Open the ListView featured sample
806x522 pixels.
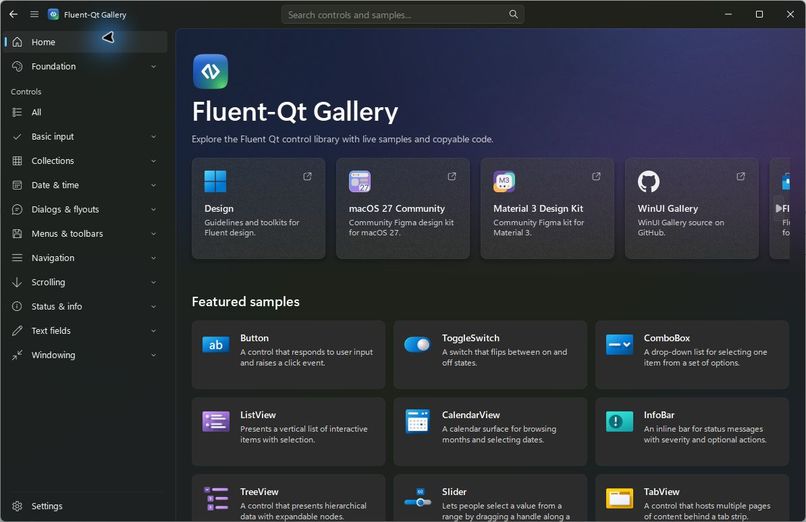coord(288,432)
